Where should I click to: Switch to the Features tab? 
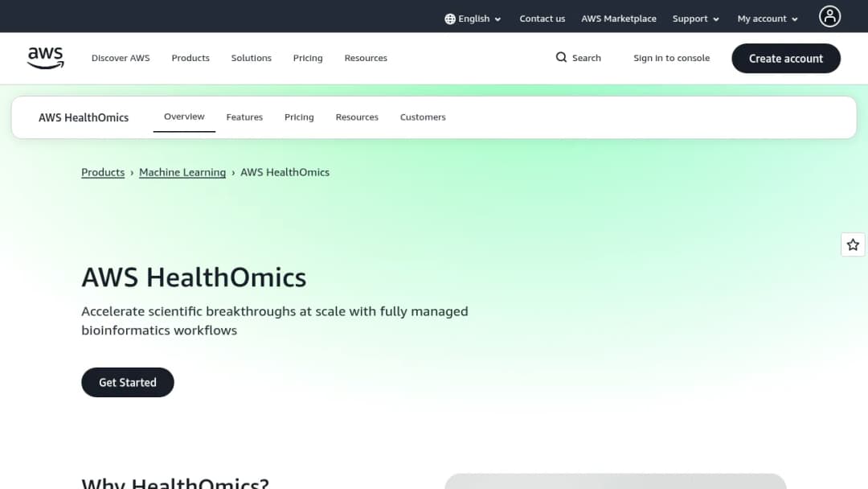point(244,117)
